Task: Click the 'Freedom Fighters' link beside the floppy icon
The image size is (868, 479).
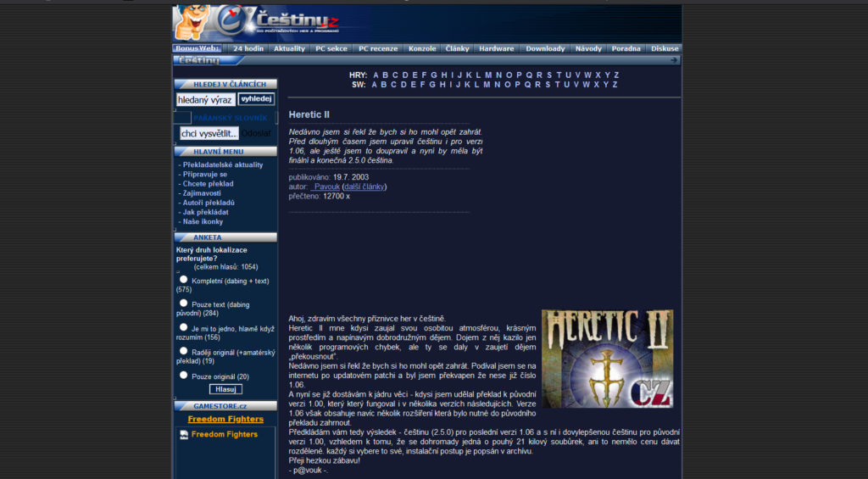Action: click(x=224, y=435)
